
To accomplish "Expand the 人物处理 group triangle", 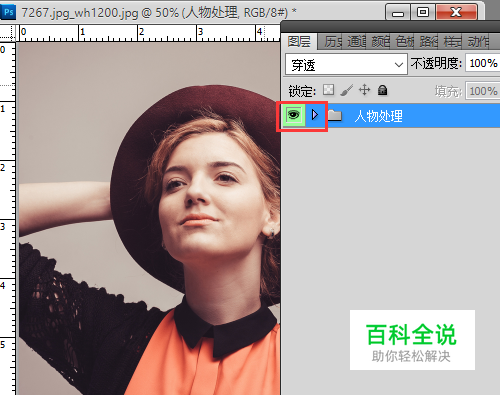I will (x=315, y=115).
